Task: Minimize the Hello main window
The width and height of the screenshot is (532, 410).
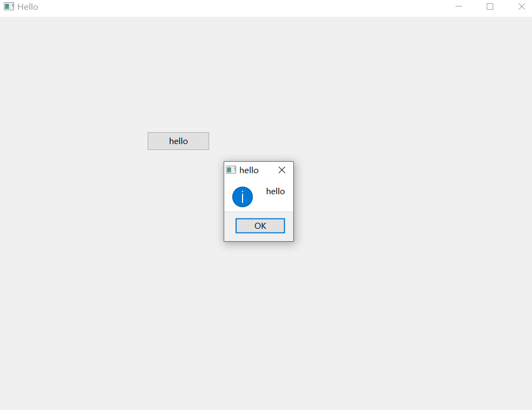Action: 459,6
